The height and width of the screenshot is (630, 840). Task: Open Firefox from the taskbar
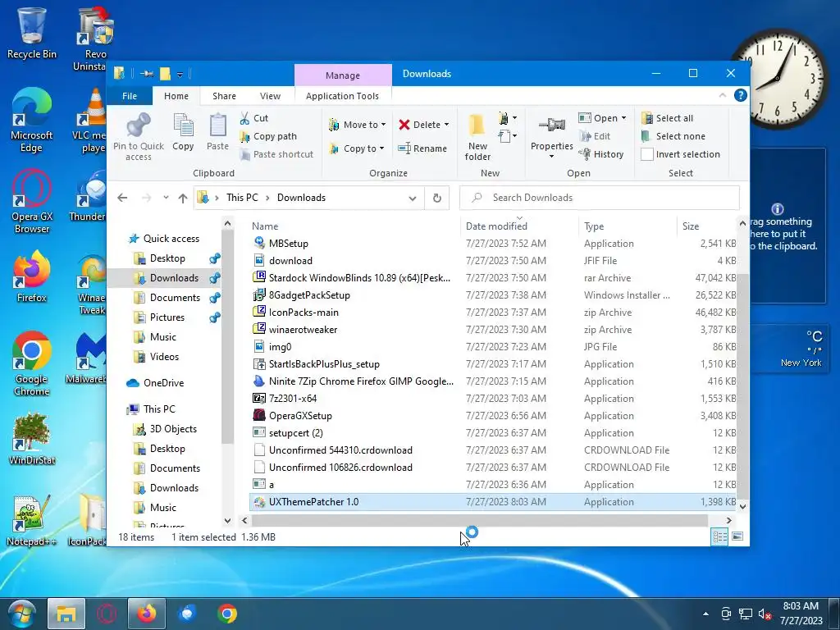pyautogui.click(x=146, y=614)
